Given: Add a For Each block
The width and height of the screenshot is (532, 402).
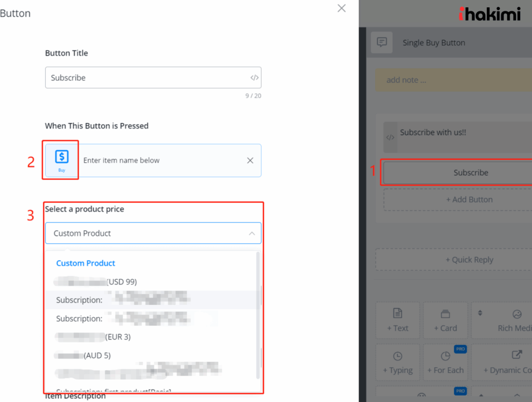Looking at the screenshot, I should pos(445,362).
